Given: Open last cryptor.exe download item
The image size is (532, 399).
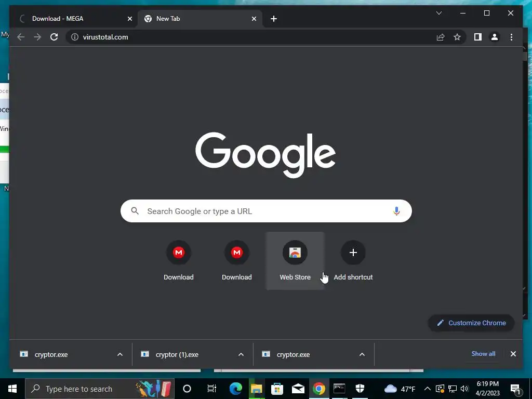Looking at the screenshot, I should pos(305,354).
